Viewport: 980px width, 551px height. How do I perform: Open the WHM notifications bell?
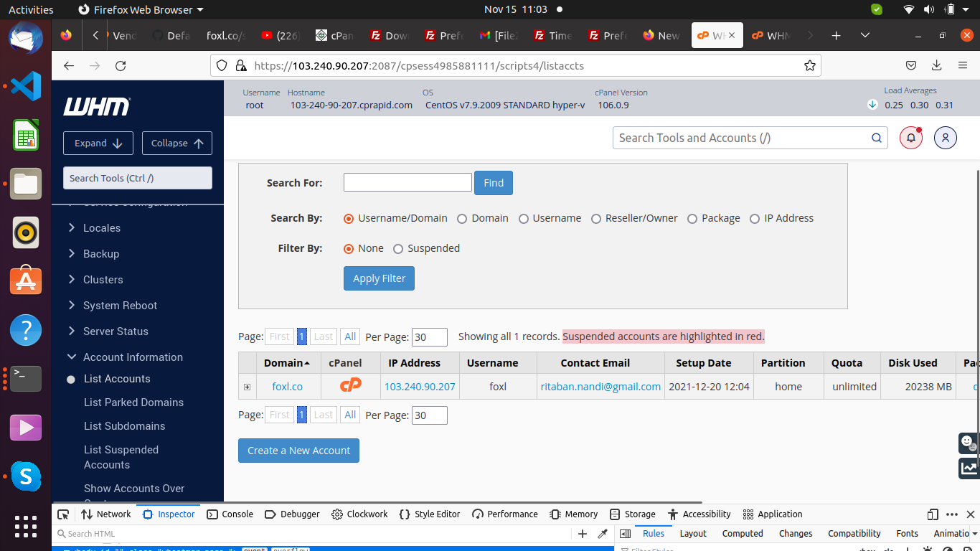tap(910, 138)
